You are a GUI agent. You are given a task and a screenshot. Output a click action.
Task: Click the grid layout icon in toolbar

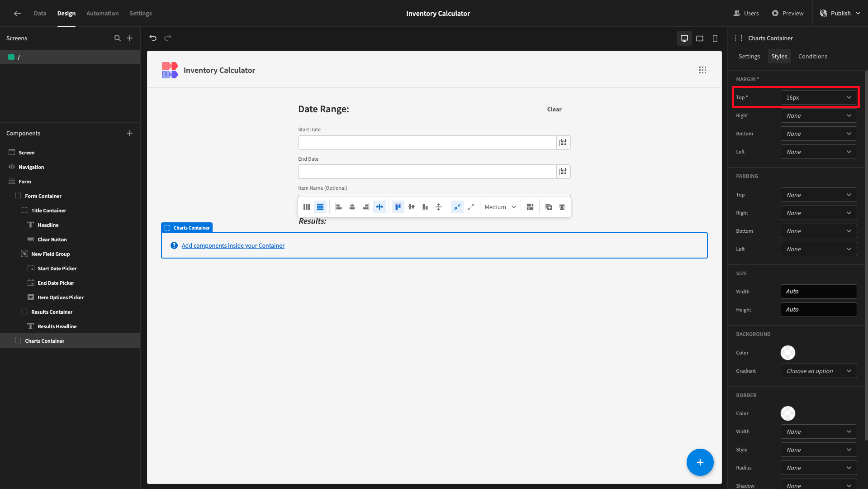click(530, 207)
